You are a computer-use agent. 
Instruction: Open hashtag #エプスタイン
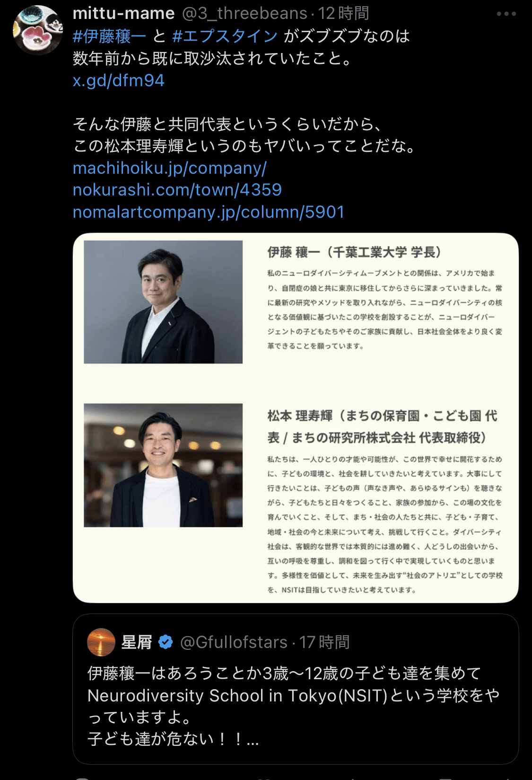point(225,36)
